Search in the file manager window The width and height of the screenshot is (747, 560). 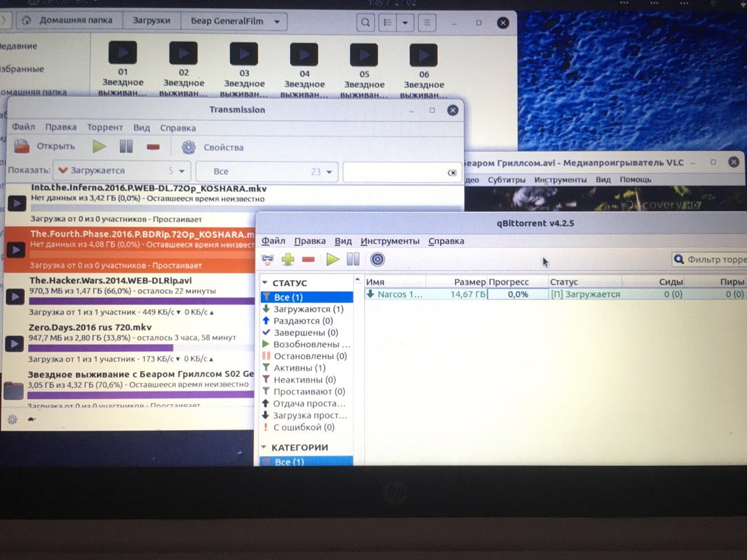coord(365,23)
